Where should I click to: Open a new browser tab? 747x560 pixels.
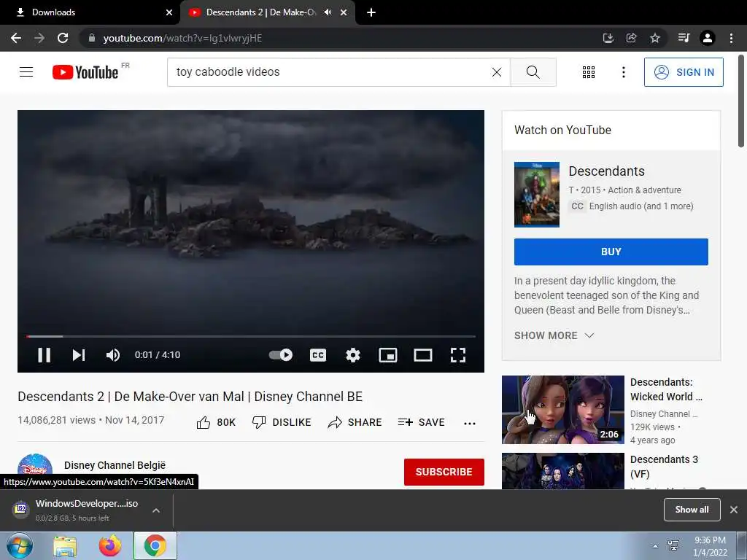tap(371, 12)
